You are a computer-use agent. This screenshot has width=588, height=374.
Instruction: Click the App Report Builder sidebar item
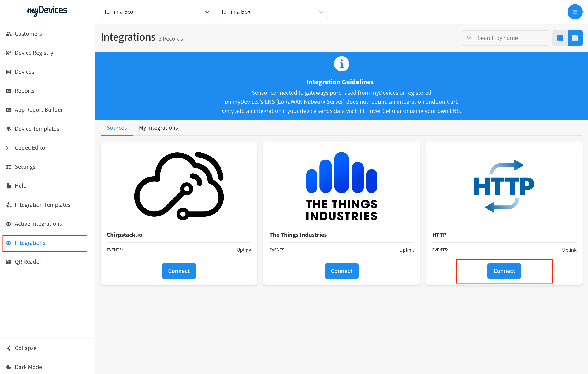click(x=39, y=109)
